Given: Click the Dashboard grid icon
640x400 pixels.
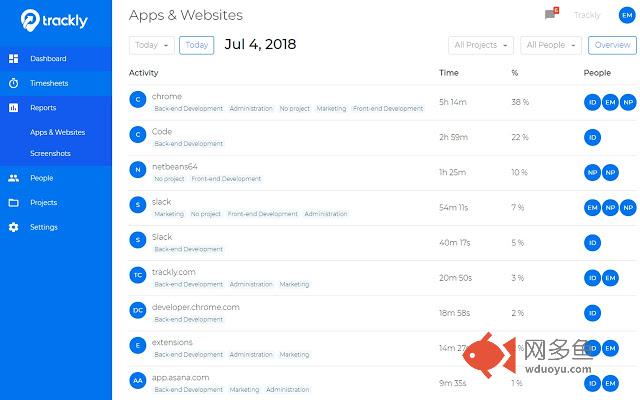Looking at the screenshot, I should (x=13, y=59).
